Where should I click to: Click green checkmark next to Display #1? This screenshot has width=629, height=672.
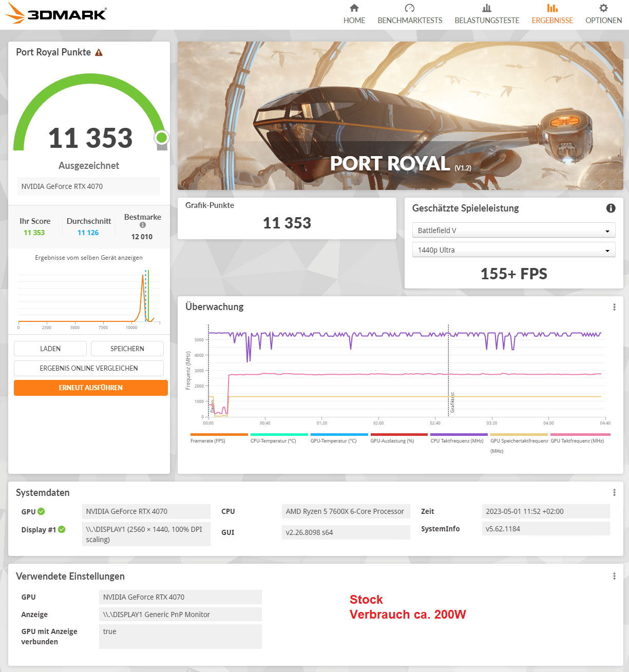click(x=62, y=529)
